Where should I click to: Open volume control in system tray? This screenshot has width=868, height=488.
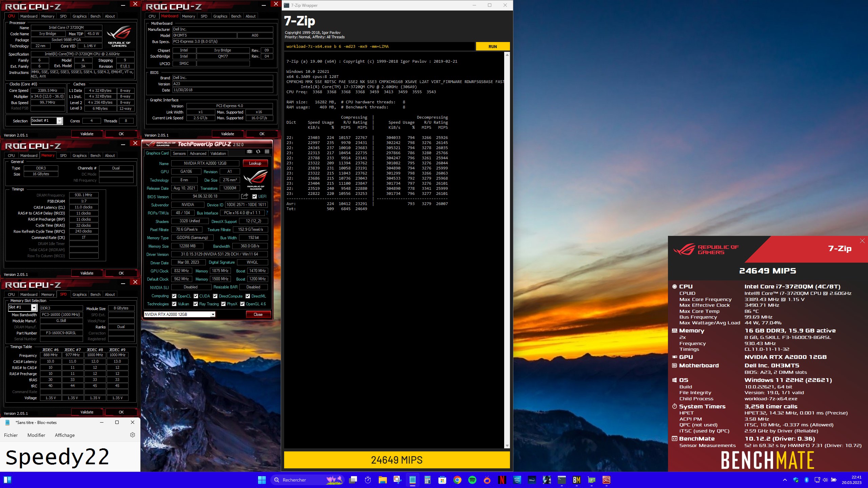coord(825,480)
